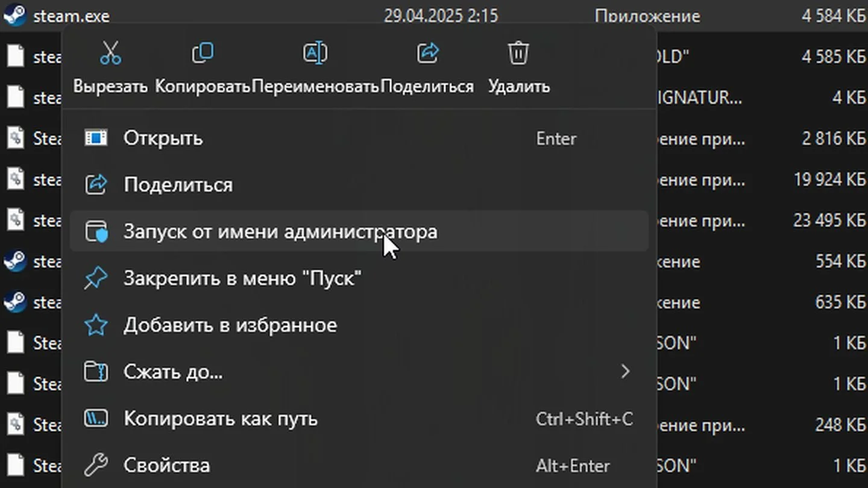
Task: Click the Copy icon in context menu
Action: (203, 53)
